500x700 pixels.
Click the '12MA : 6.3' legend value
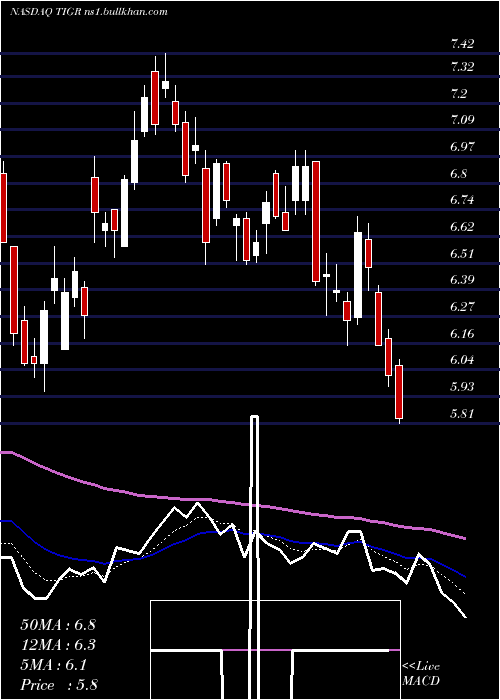point(58,645)
